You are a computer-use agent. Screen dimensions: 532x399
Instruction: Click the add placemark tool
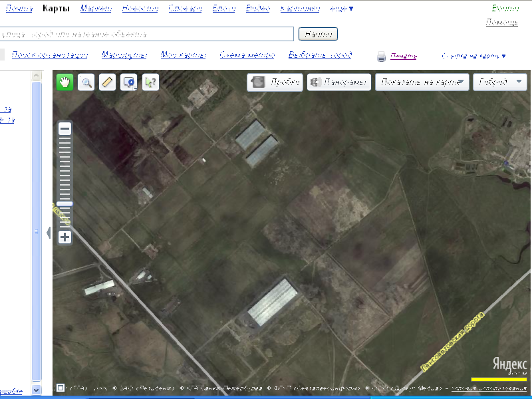click(128, 82)
